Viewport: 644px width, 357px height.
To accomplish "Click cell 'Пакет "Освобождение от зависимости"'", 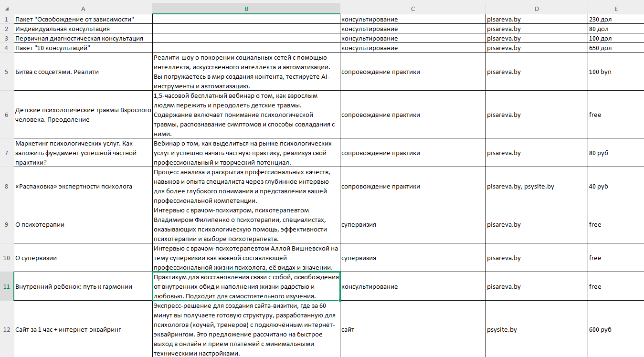I will 83,20.
